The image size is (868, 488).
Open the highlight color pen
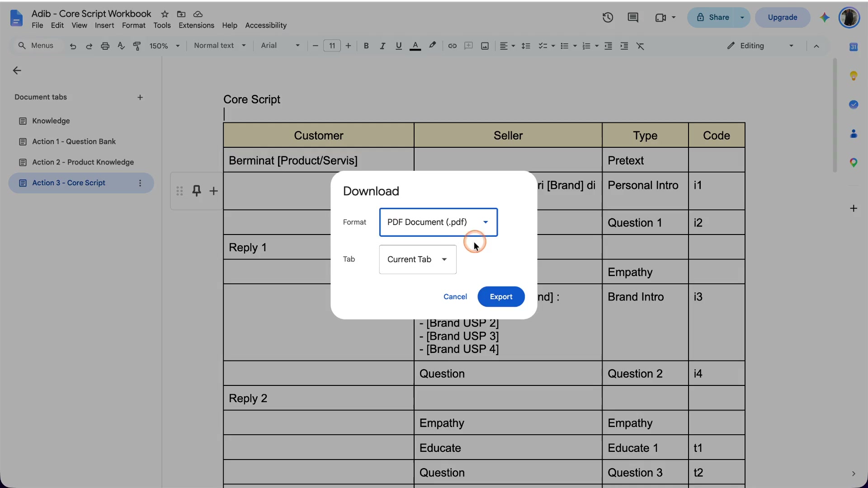coord(432,46)
